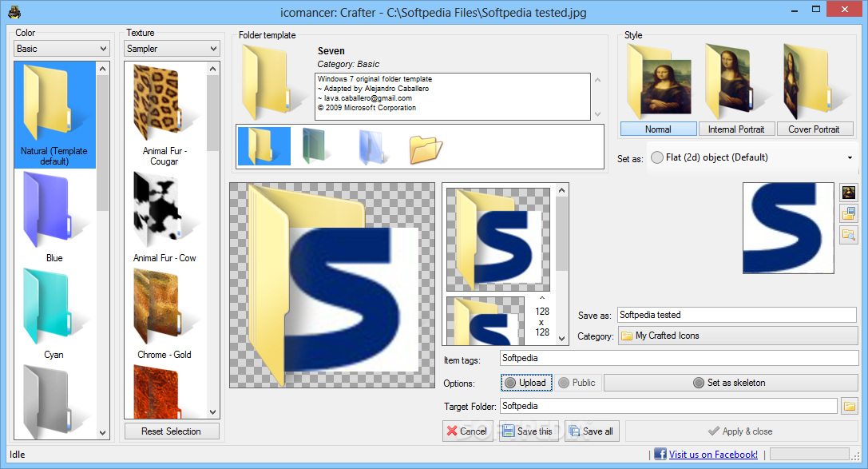Open the Color category dropdown showing Basic
The width and height of the screenshot is (868, 469).
point(61,49)
